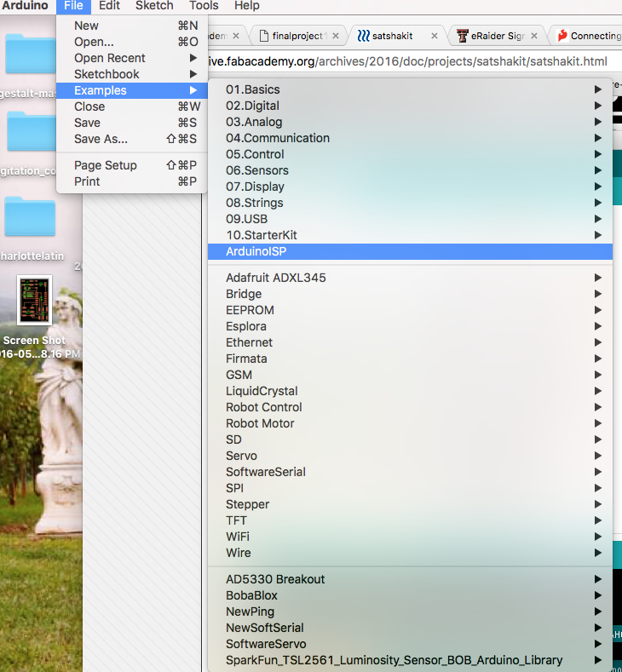
Task: Open the SD library examples
Action: click(x=410, y=439)
